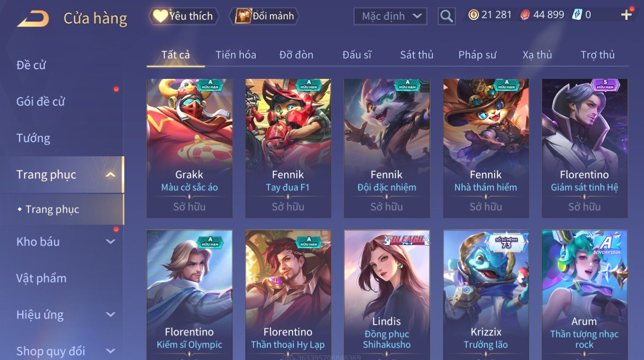Screen dimensions: 644x360
Task: Open Lindis Đồng phục Shihakusho skin card
Action: click(x=386, y=295)
